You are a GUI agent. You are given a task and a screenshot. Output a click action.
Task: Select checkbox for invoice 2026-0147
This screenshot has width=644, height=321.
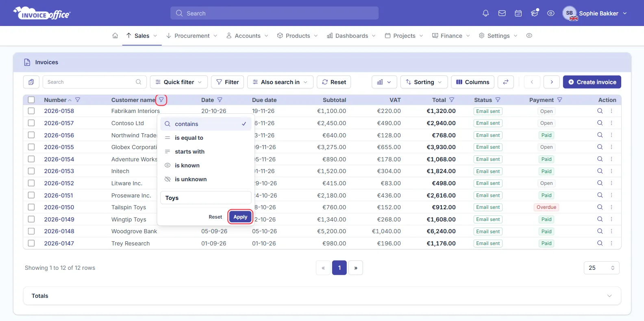pos(31,243)
